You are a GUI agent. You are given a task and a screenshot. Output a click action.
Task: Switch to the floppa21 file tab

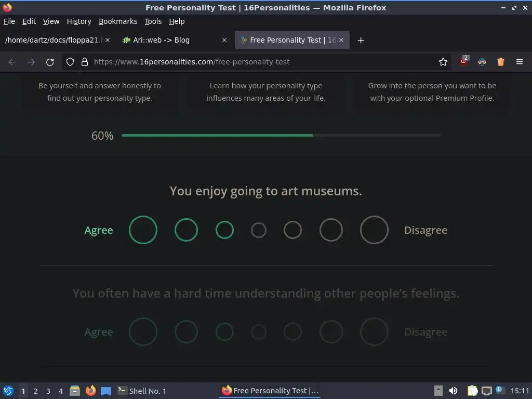tap(52, 40)
